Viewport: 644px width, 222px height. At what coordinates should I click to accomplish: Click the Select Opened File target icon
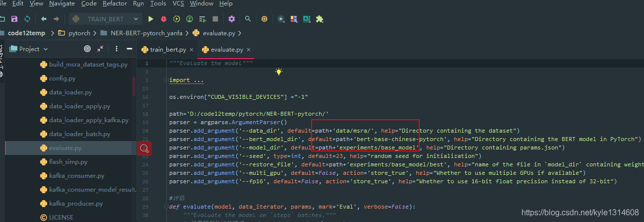click(87, 49)
